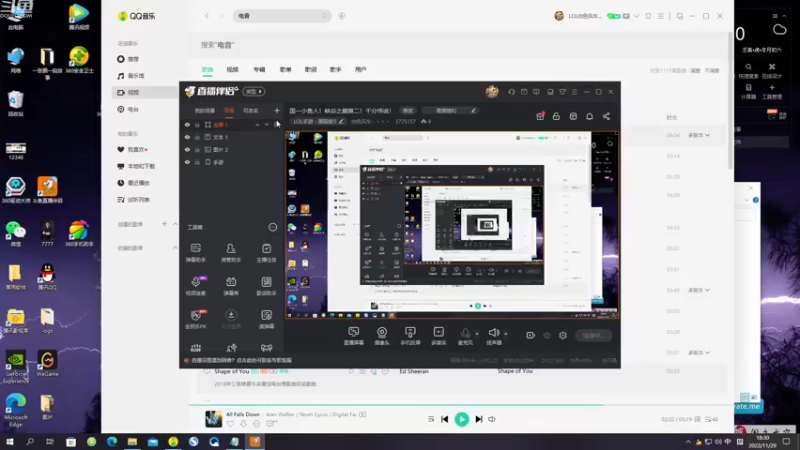Click the QQ Music volume speaker control
The image size is (800, 450).
492,419
